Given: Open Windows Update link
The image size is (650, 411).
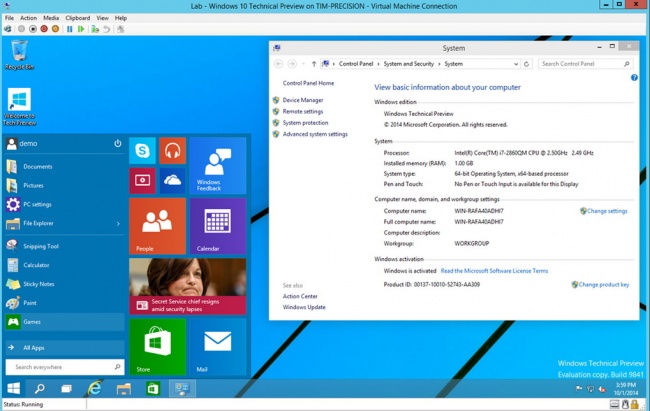Looking at the screenshot, I should tap(304, 307).
